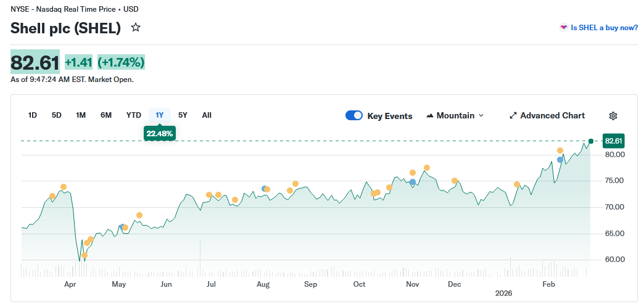Switch to the 1M range
Image resolution: width=644 pixels, height=304 pixels.
pyautogui.click(x=81, y=115)
